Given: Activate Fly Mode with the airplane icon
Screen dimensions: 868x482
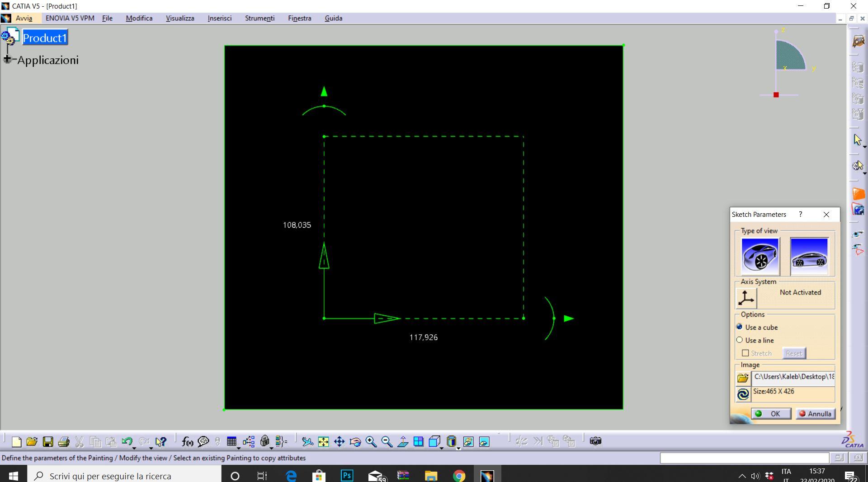Looking at the screenshot, I should pyautogui.click(x=307, y=441).
